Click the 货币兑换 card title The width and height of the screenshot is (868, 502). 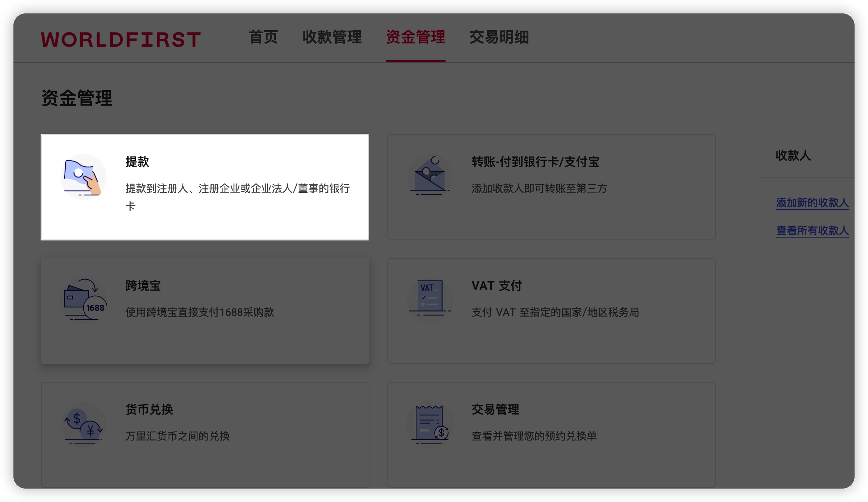pyautogui.click(x=149, y=410)
